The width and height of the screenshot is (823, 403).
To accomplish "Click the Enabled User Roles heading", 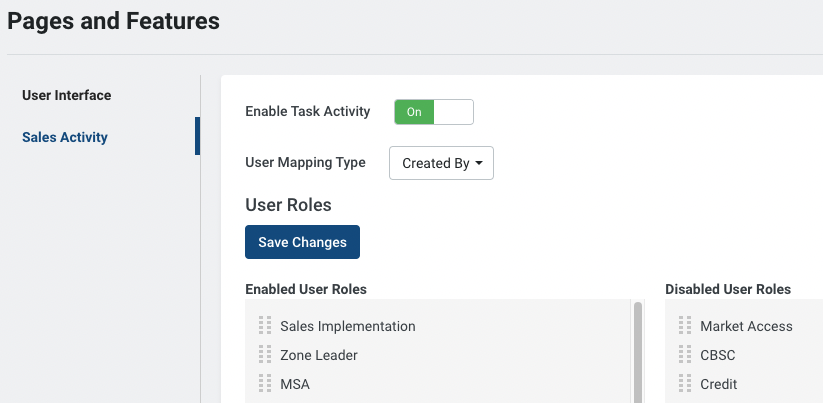I will coord(306,289).
